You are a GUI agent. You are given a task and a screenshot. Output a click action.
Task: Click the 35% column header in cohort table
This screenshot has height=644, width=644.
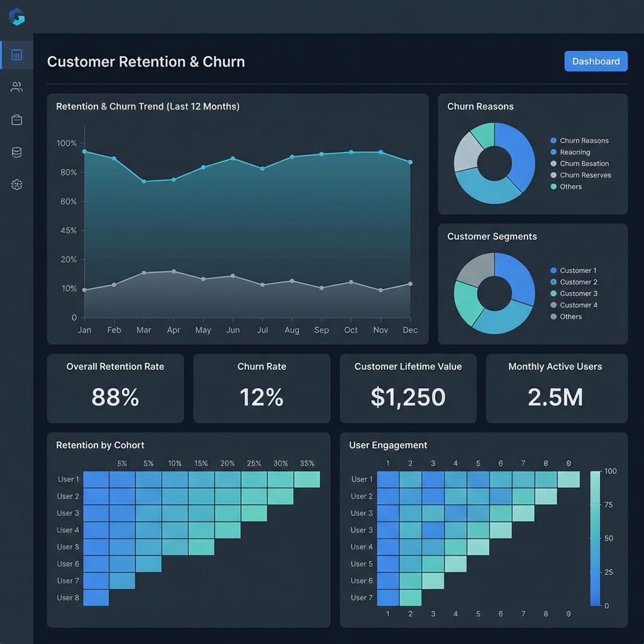[x=307, y=464]
